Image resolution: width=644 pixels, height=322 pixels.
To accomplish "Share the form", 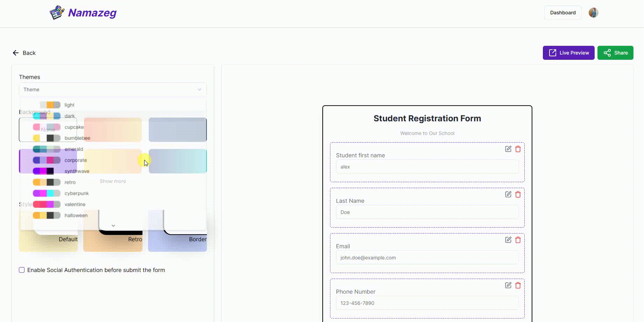I will pyautogui.click(x=615, y=52).
